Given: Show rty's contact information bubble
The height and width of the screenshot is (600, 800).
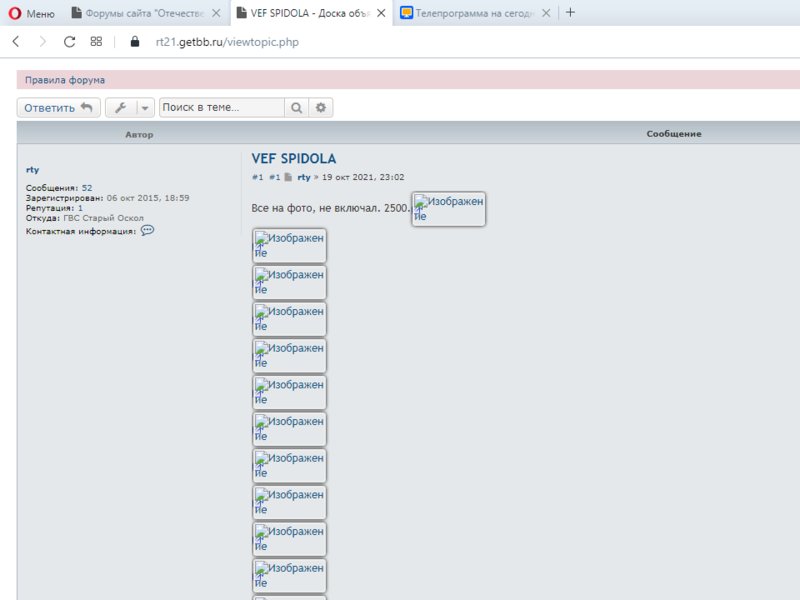Looking at the screenshot, I should [147, 231].
